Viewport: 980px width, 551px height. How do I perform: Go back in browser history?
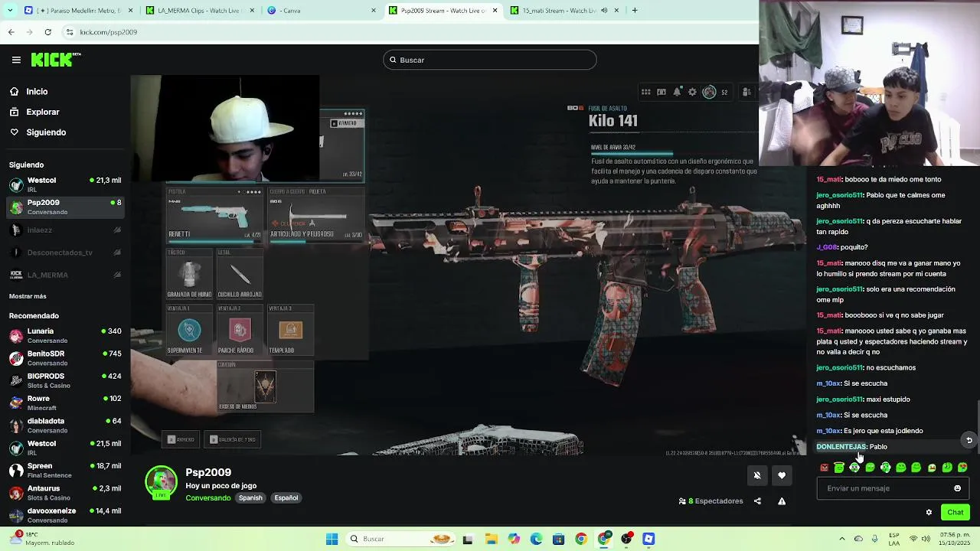[x=11, y=32]
